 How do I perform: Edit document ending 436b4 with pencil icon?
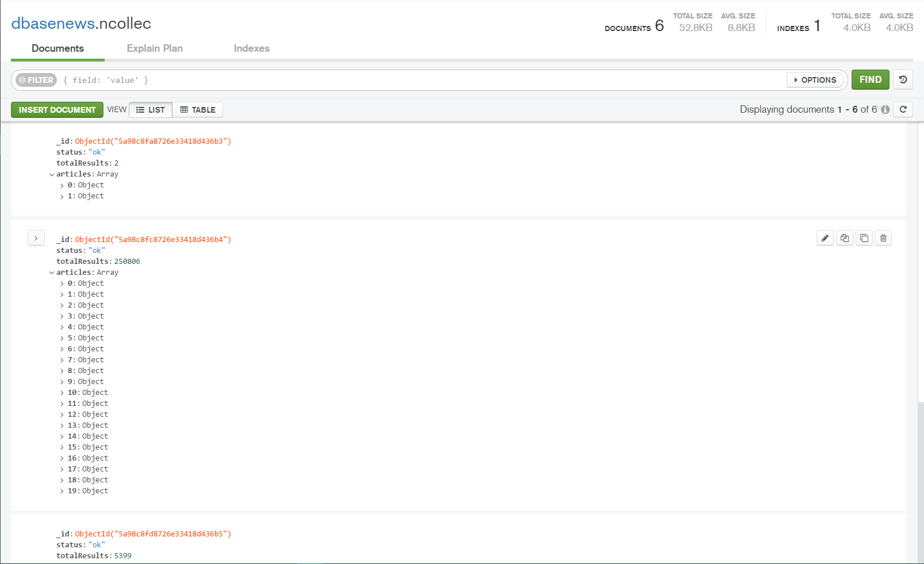825,238
